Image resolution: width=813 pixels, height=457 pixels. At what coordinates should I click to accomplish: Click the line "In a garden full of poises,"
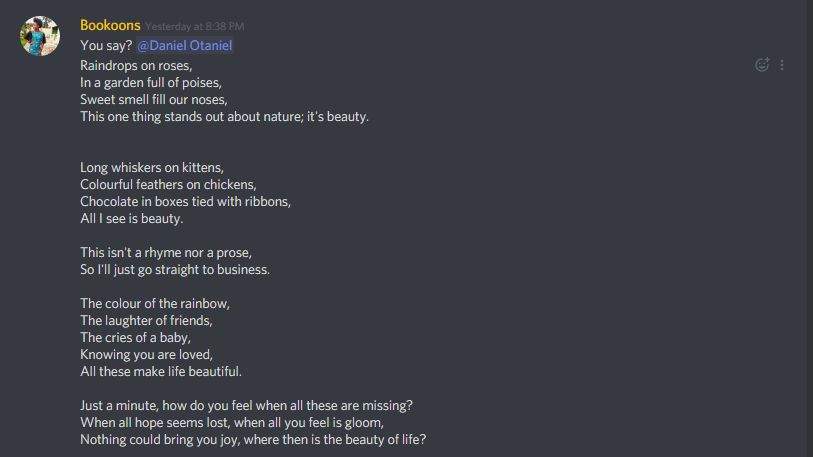point(151,83)
